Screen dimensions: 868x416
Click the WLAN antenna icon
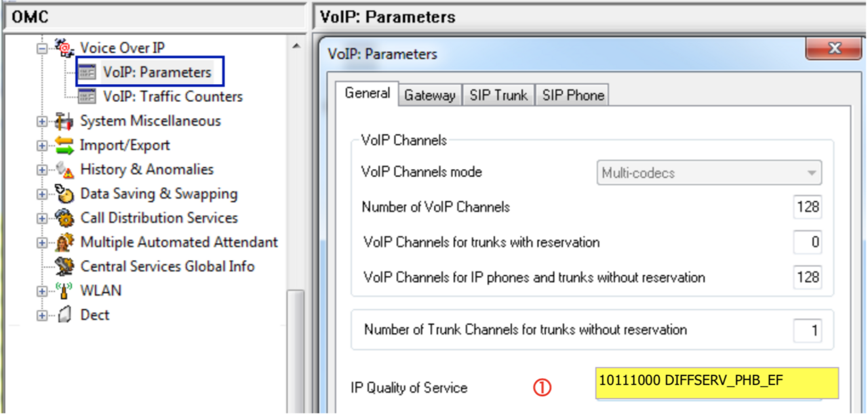coord(64,290)
